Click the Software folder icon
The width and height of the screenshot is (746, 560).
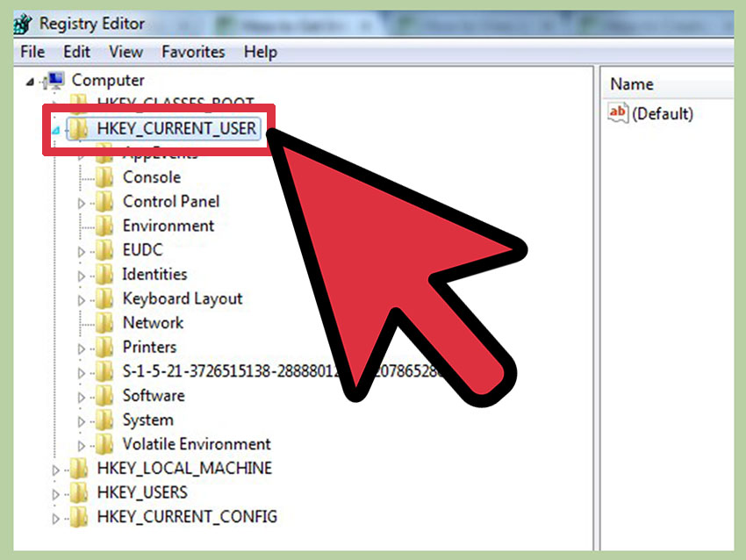pyautogui.click(x=104, y=396)
